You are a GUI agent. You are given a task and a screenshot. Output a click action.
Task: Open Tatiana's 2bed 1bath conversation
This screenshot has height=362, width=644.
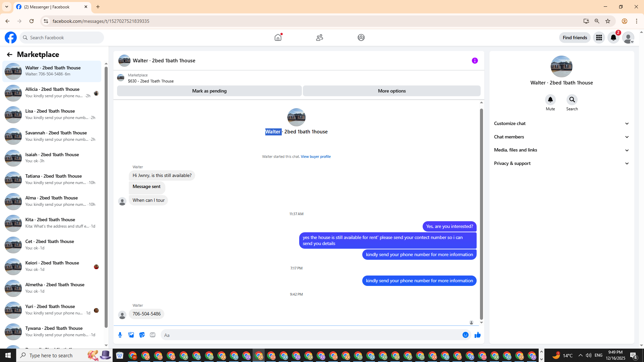pos(52,180)
